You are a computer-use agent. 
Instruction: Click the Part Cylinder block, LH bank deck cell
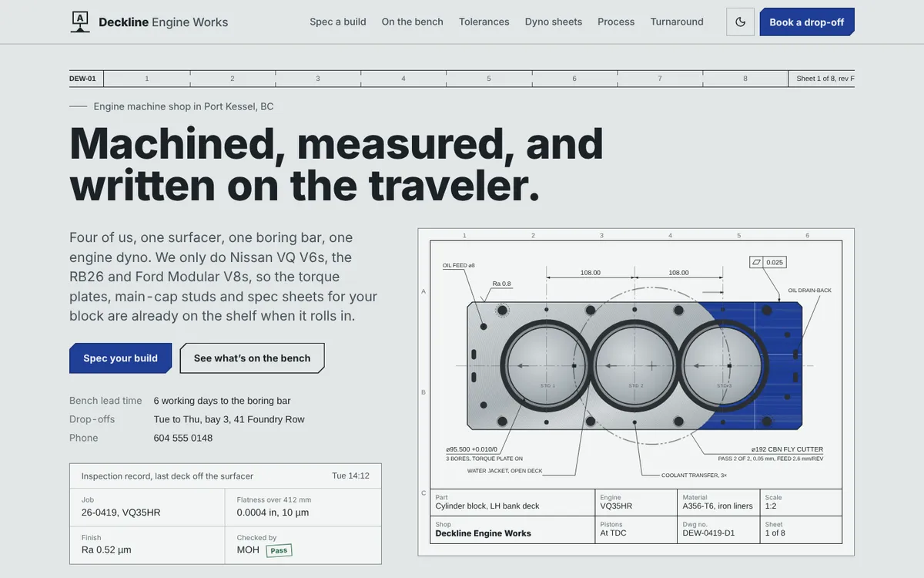pyautogui.click(x=512, y=502)
